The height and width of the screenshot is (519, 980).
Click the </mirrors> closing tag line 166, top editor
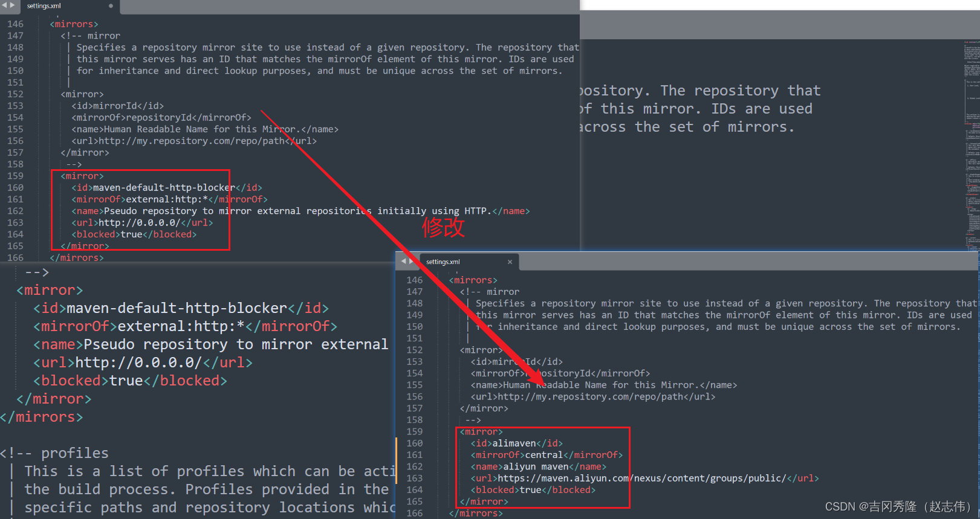pyautogui.click(x=77, y=258)
